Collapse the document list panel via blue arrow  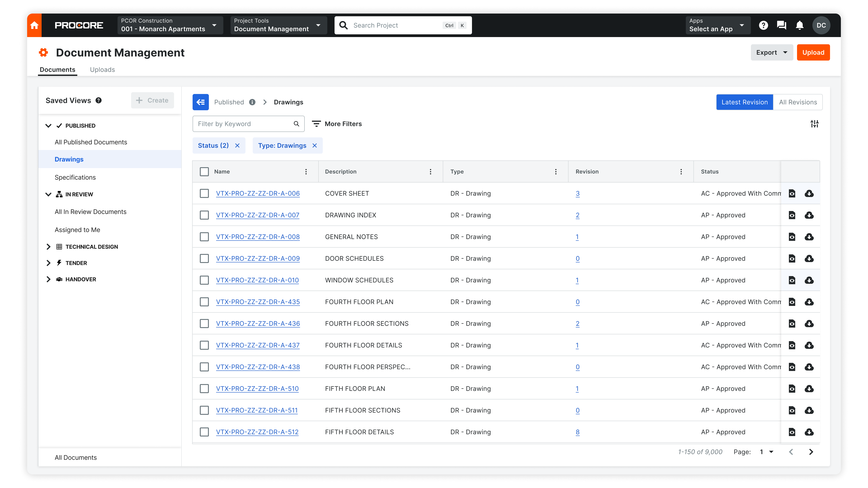click(x=200, y=102)
